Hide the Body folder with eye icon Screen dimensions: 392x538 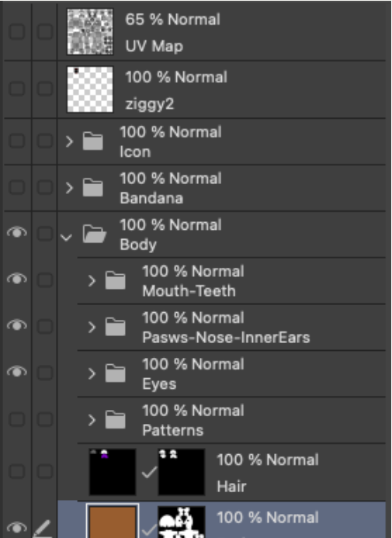pos(17,233)
